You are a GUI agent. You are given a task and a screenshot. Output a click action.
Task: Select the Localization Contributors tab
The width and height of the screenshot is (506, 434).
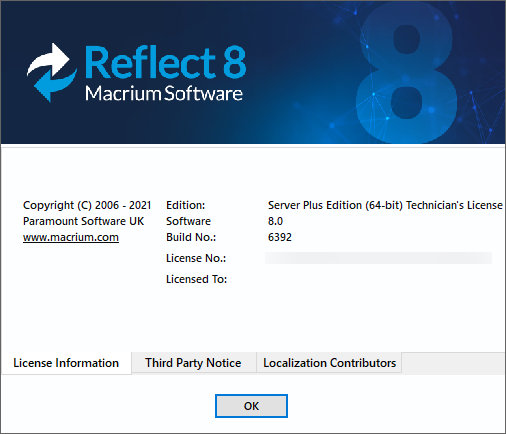(x=329, y=363)
